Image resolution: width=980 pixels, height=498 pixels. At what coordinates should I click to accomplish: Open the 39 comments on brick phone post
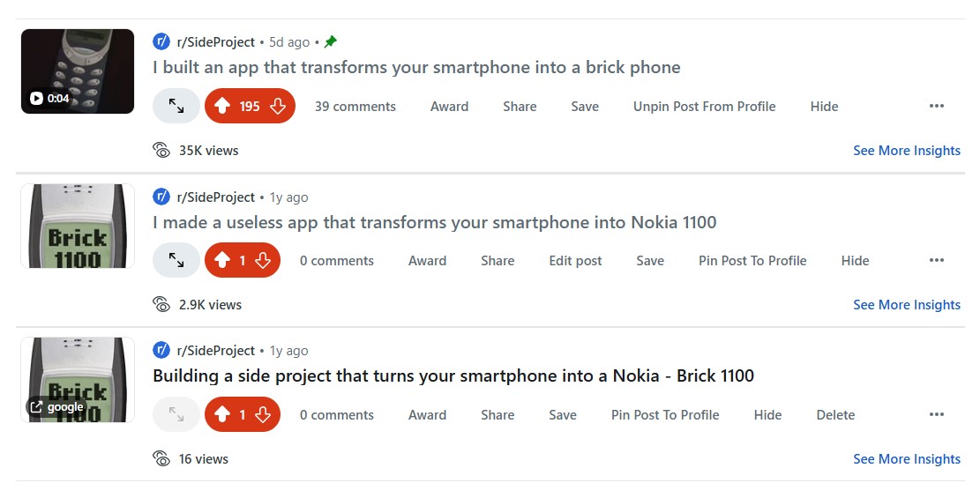(x=355, y=107)
